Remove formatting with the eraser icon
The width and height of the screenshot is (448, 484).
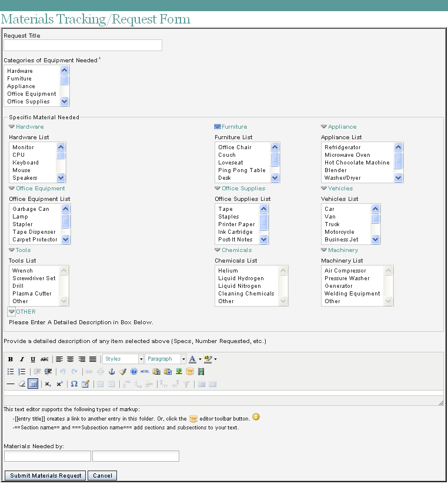[x=22, y=384]
